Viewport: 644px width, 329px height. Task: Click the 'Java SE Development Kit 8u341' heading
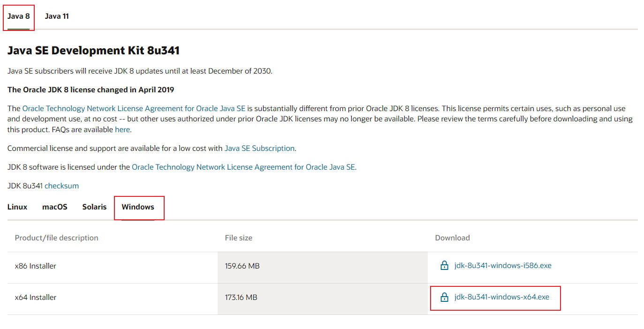(x=93, y=51)
